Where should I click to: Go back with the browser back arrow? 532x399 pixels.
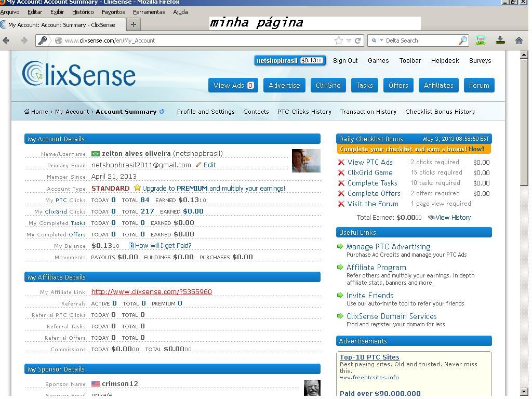(x=6, y=41)
